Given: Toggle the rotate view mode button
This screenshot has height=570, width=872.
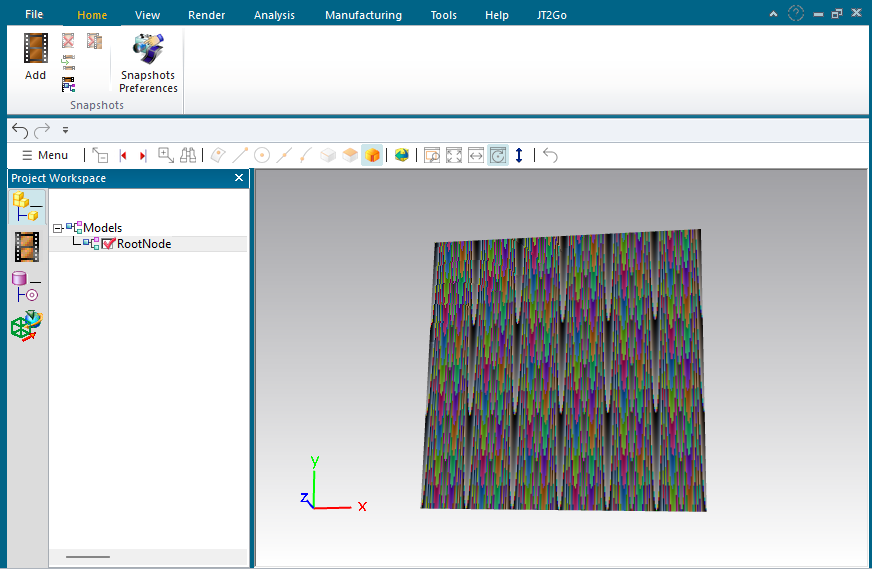Looking at the screenshot, I should tap(497, 155).
